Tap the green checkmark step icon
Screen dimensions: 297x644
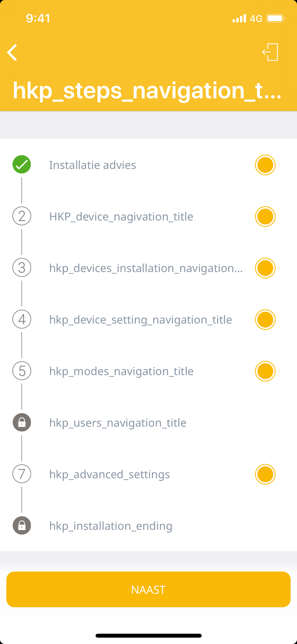[x=22, y=164]
